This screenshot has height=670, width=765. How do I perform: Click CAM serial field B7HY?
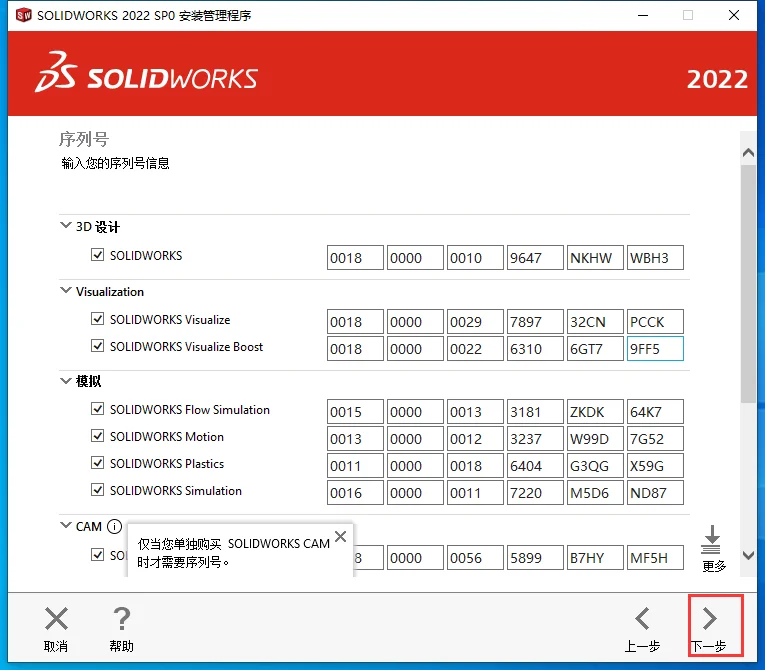point(595,557)
